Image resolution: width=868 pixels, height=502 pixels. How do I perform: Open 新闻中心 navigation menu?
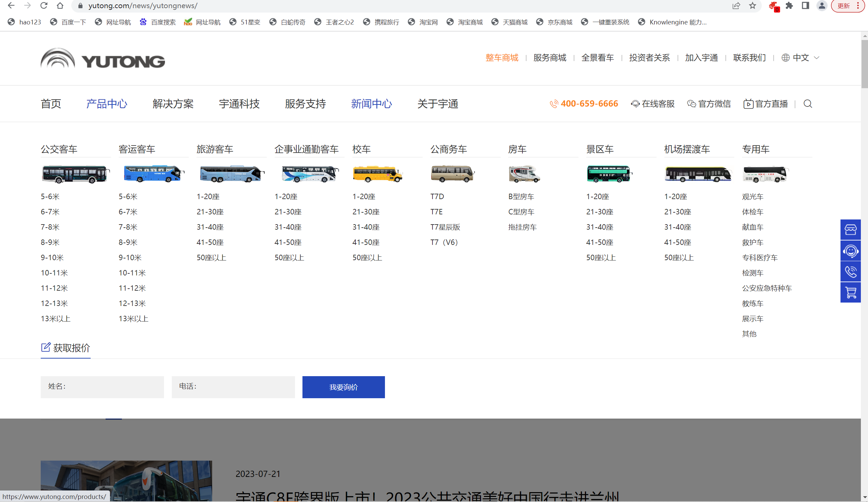pyautogui.click(x=371, y=103)
